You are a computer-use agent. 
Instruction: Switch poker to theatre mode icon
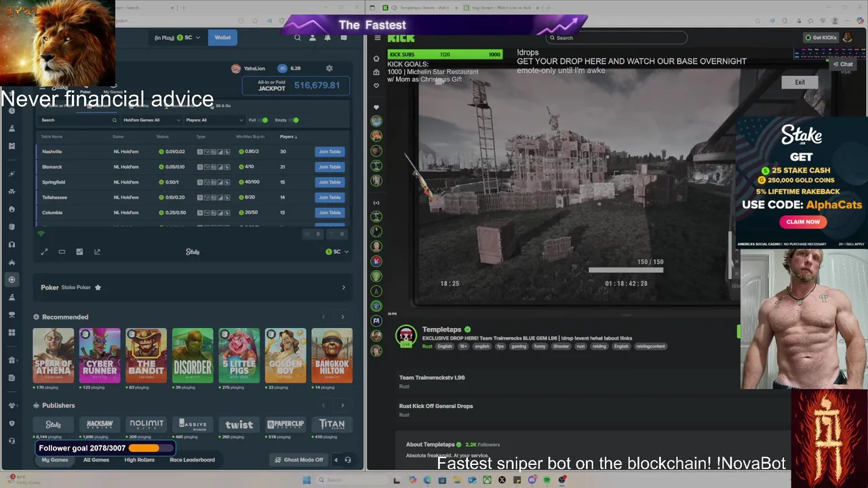tap(62, 252)
